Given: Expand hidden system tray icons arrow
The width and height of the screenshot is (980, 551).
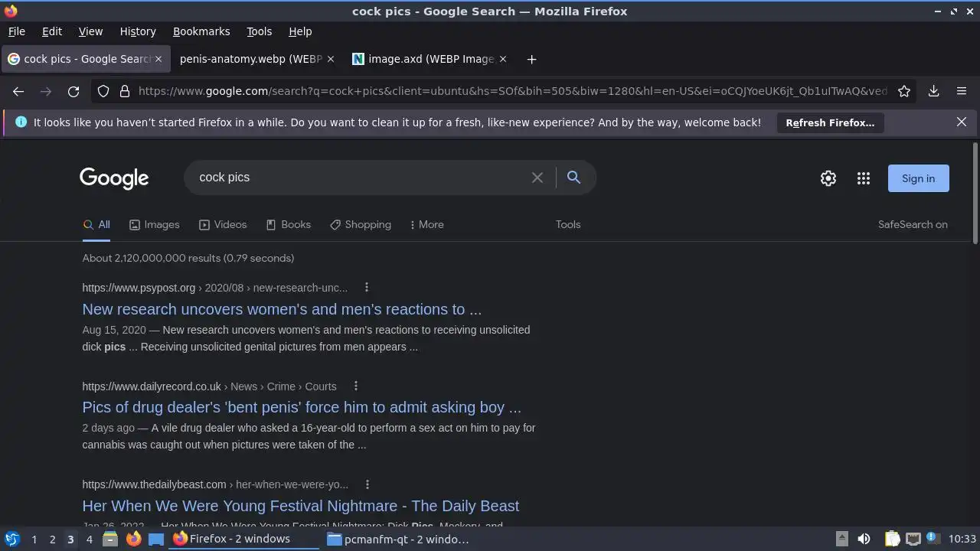Looking at the screenshot, I should (841, 539).
